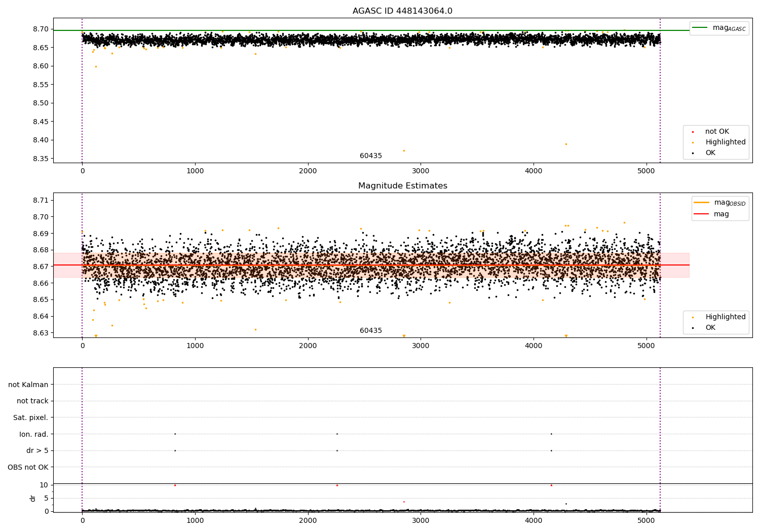Click the "not track" axis label

[32, 401]
